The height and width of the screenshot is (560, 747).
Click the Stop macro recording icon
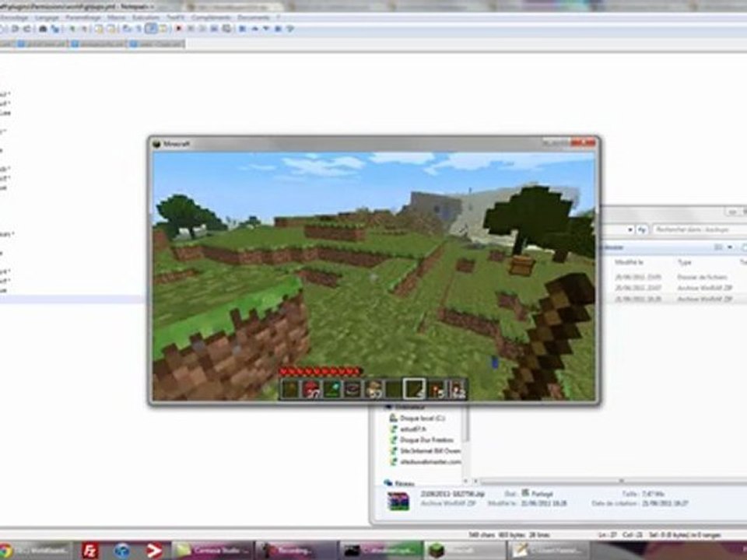191,29
